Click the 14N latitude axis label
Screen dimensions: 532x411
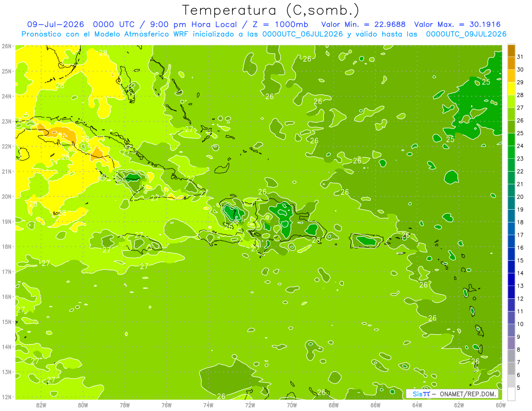point(7,347)
